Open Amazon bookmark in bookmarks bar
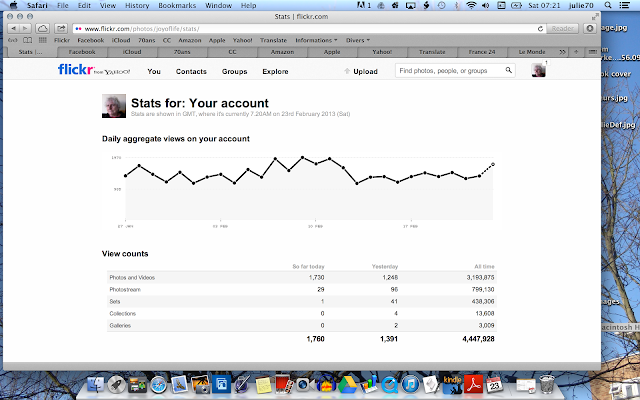Viewport: 640px width, 400px height. coord(190,40)
